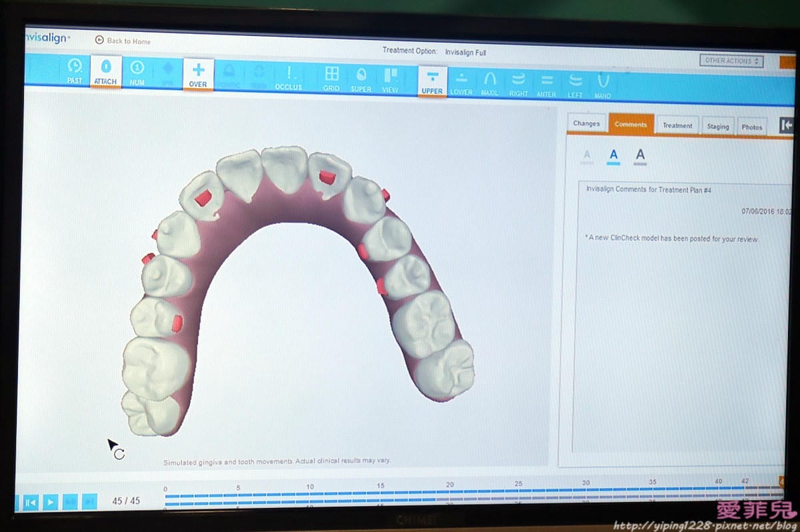Open the Photos tab
This screenshot has width=800, height=532.
pos(752,127)
